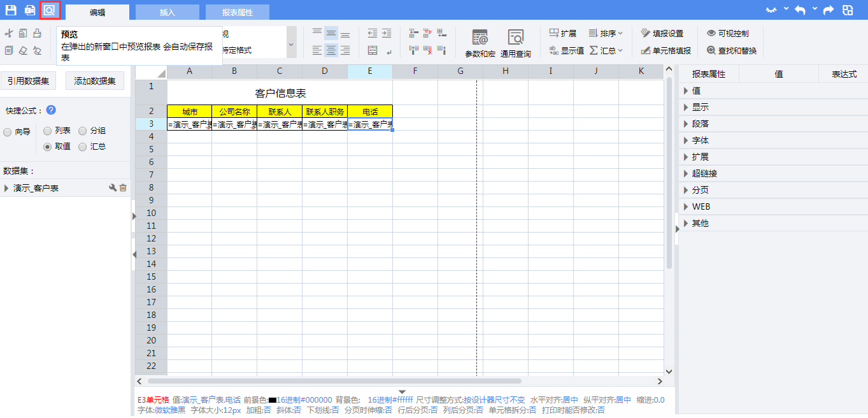Click the Redo arrow icon
The image size is (868, 418).
(828, 10)
